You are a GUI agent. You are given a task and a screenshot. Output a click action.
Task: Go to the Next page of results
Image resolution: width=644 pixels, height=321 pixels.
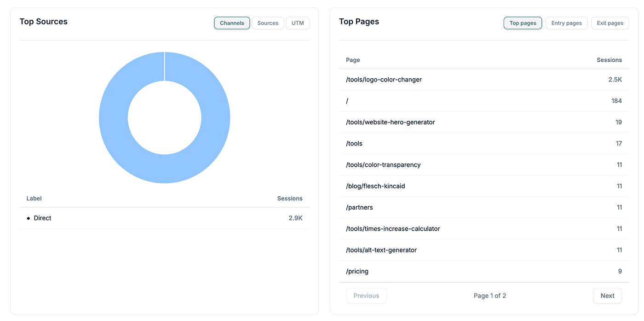pos(607,296)
